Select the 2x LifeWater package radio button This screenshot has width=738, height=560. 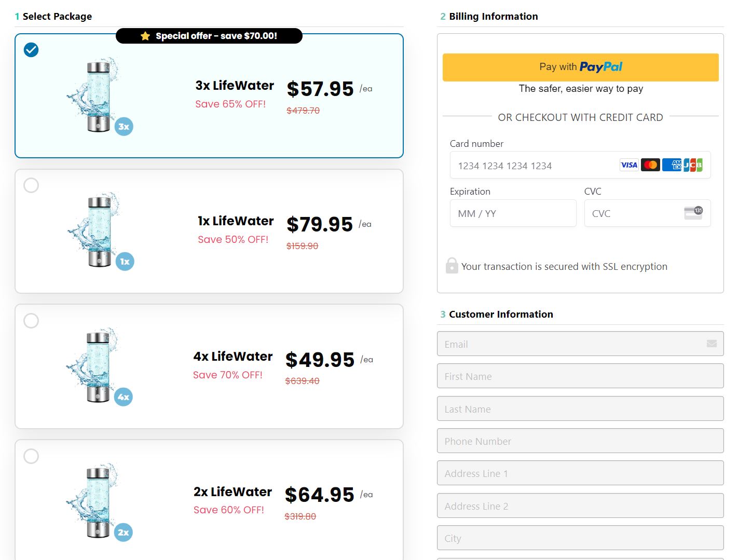click(31, 456)
